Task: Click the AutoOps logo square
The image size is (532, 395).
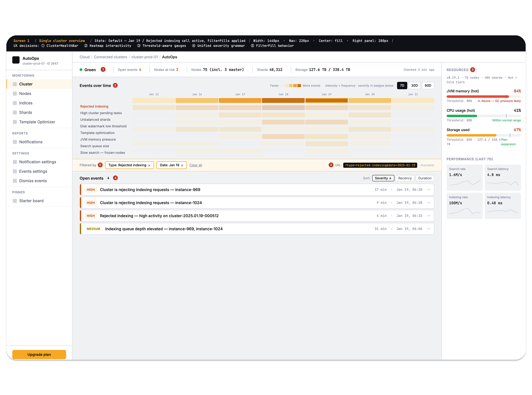Action: point(16,60)
